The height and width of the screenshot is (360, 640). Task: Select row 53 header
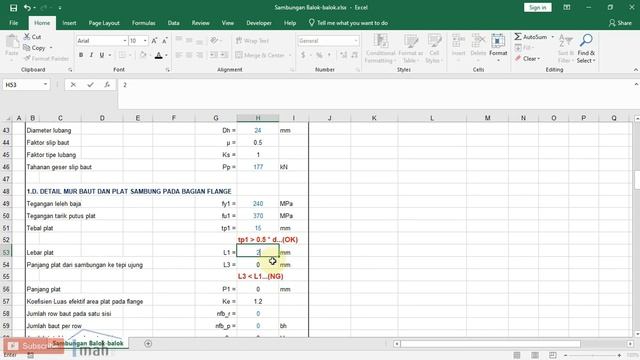pos(6,252)
